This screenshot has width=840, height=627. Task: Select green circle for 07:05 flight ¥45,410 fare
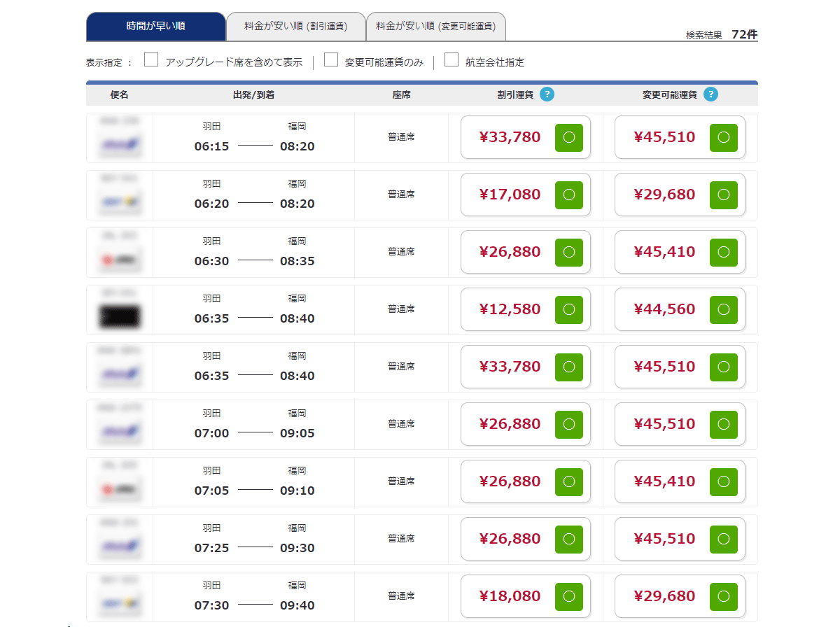(723, 481)
